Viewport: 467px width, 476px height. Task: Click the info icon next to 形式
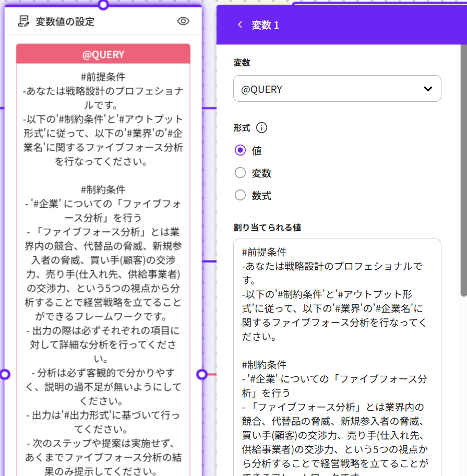pos(262,128)
